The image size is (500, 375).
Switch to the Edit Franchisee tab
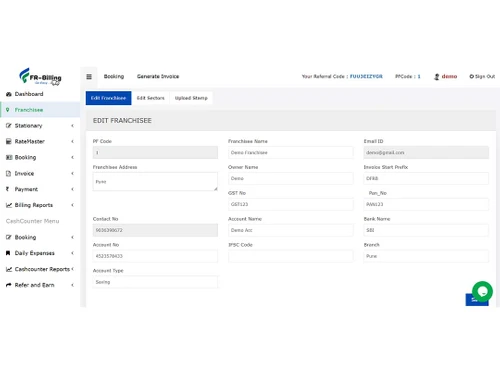(x=108, y=98)
